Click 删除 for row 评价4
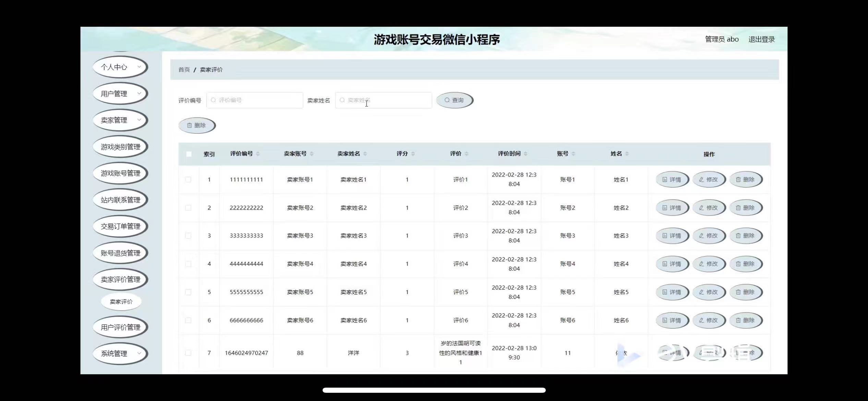 pyautogui.click(x=746, y=264)
